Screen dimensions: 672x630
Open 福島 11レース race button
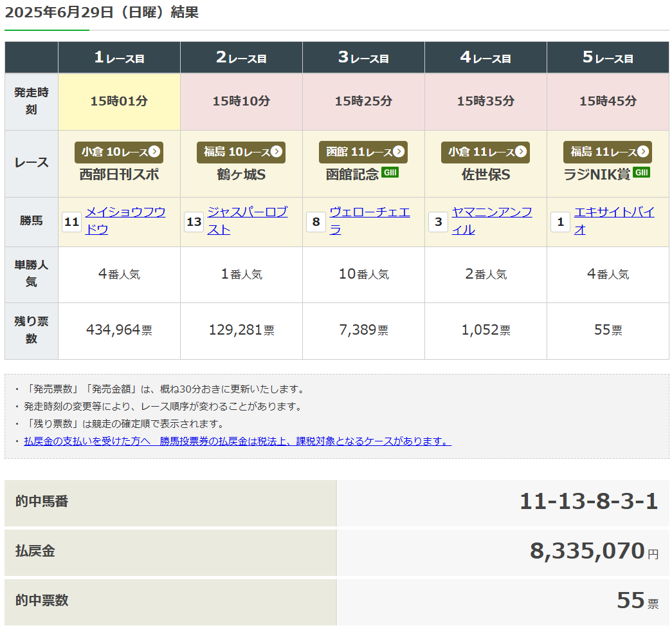(x=607, y=152)
